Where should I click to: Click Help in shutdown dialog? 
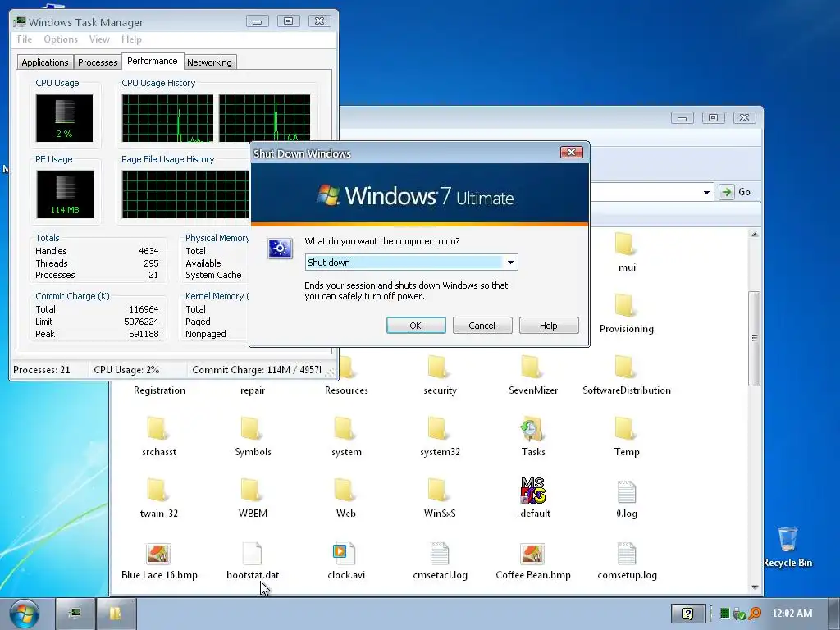pos(549,325)
